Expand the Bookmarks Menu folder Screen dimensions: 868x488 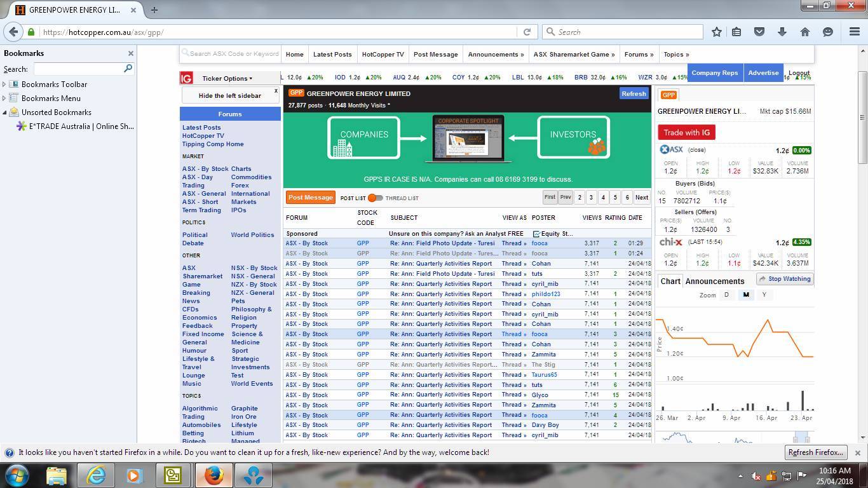pos(4,98)
